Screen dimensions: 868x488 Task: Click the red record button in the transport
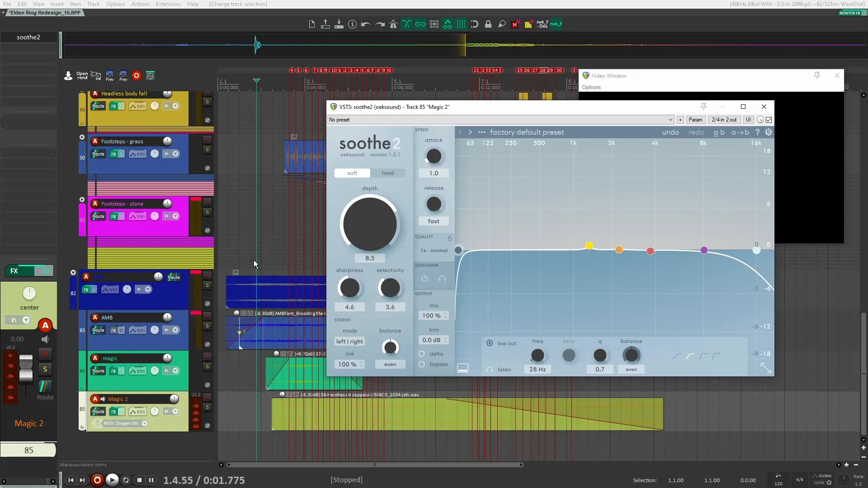coord(97,480)
